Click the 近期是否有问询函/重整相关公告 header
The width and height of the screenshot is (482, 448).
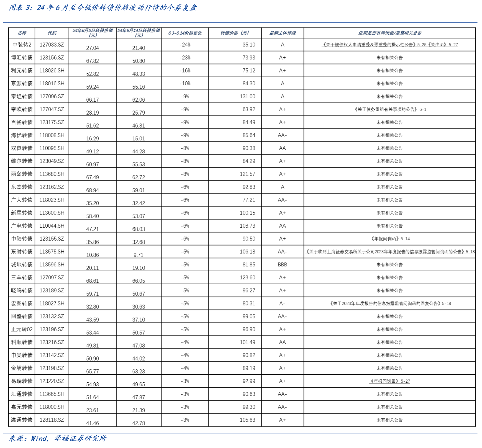coord(389,33)
